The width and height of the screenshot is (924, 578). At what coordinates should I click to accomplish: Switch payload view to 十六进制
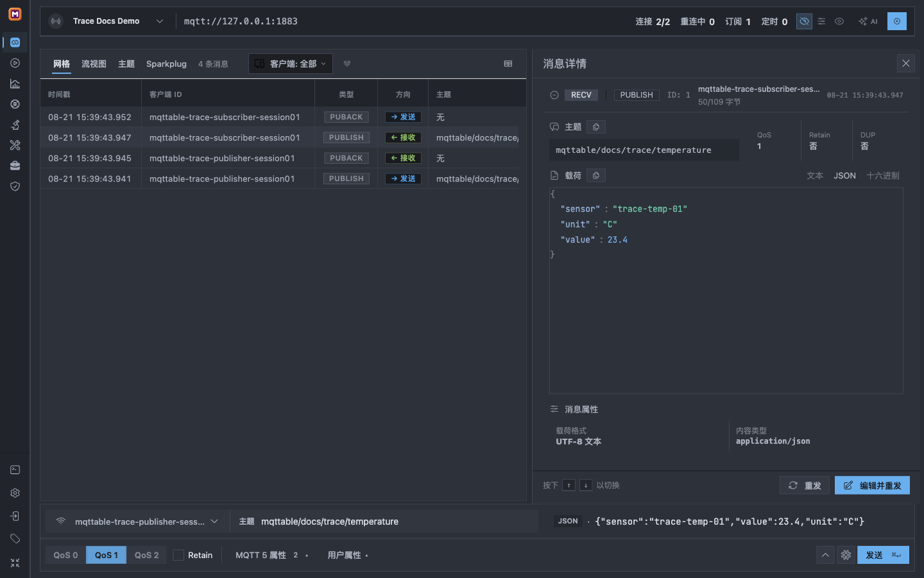(883, 175)
